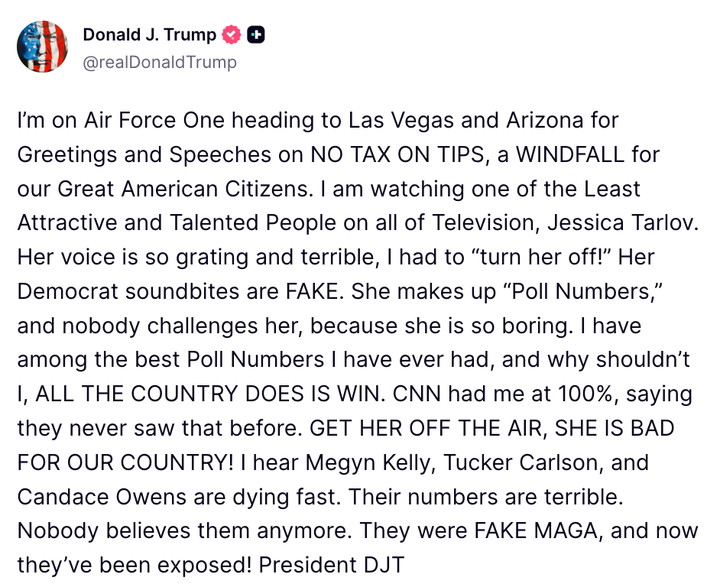Click the red verified checkmark badge
Screen dimensions: 720x587
point(232,35)
